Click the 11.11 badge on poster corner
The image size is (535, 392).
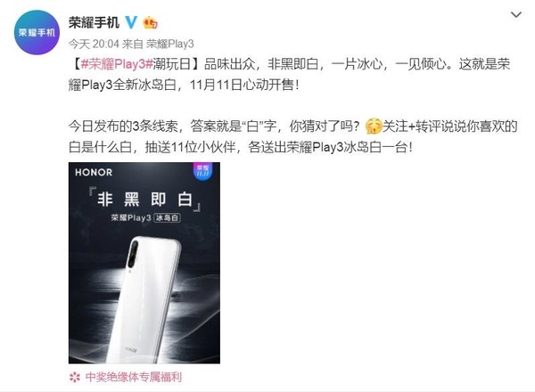pyautogui.click(x=202, y=171)
